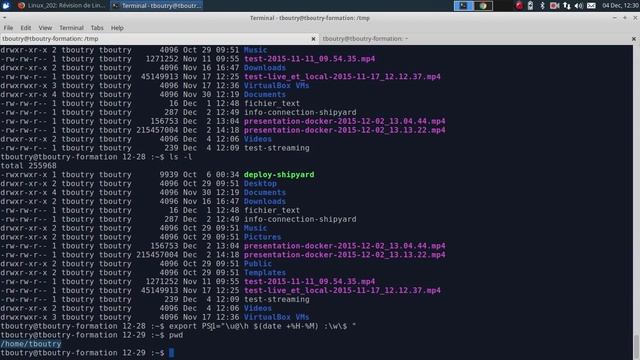
Task: Click Documents in the lower ls listing
Action: pos(265,192)
